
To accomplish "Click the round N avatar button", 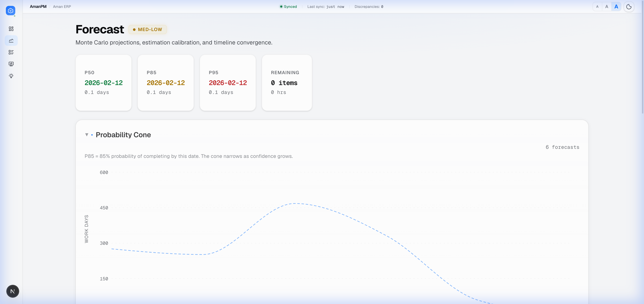I will pyautogui.click(x=13, y=291).
